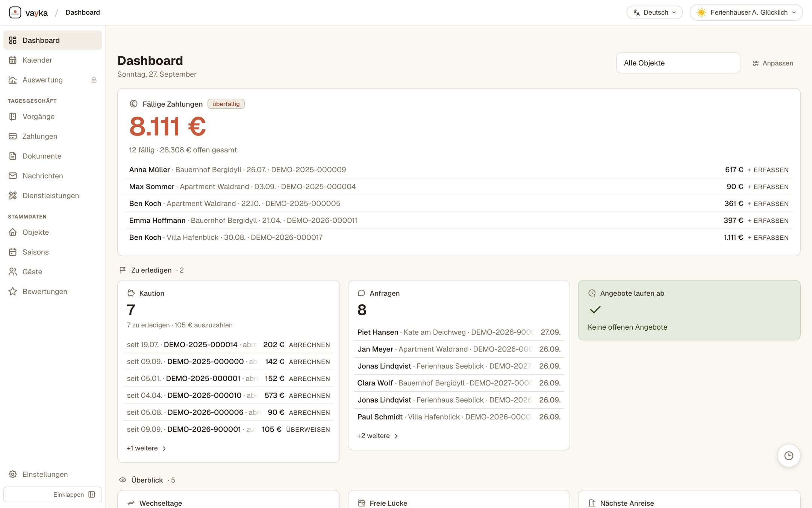Click the Angebote laufen ab clock icon
The width and height of the screenshot is (812, 508).
coord(592,293)
